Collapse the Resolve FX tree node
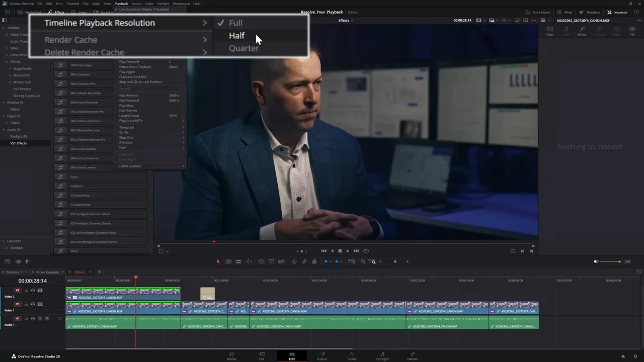 click(4, 103)
